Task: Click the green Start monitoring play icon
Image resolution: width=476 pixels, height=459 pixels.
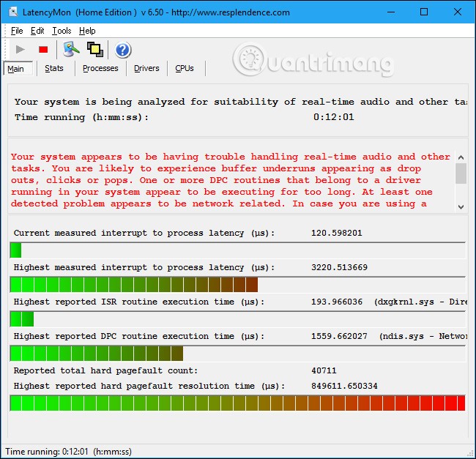Action: coord(19,50)
